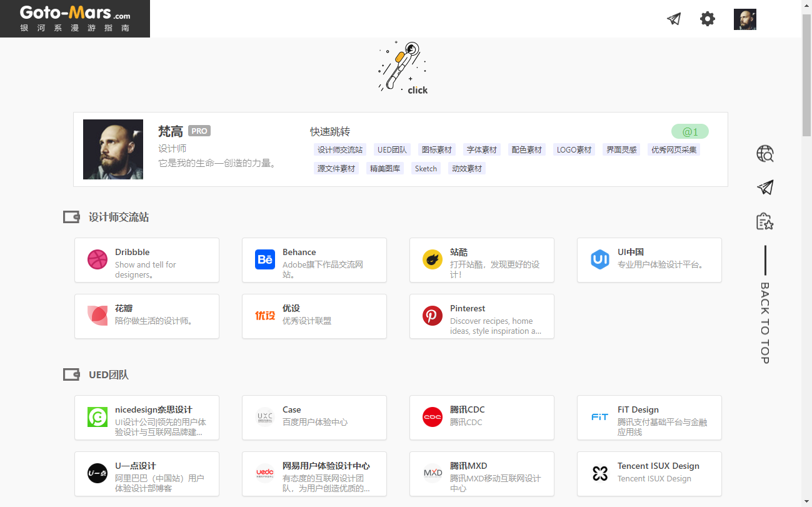Click the PRO badge next to 梵高
Screen dimensions: 812x507
tap(199, 131)
